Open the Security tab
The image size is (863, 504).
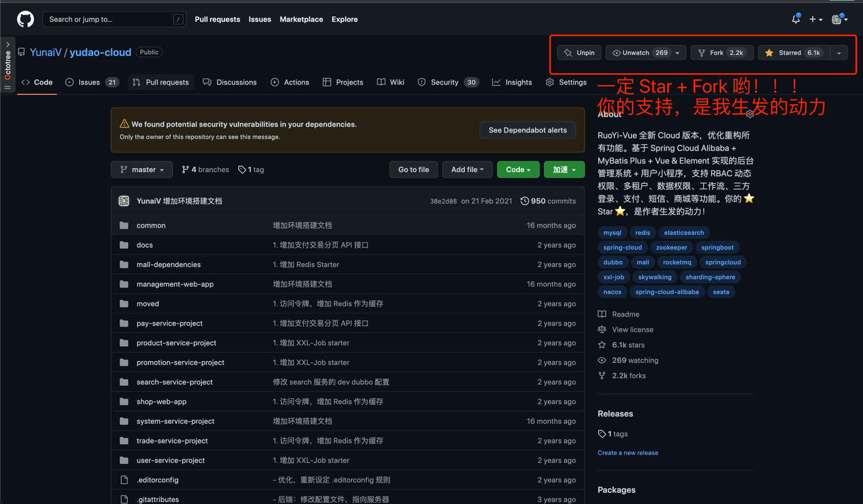(x=448, y=82)
